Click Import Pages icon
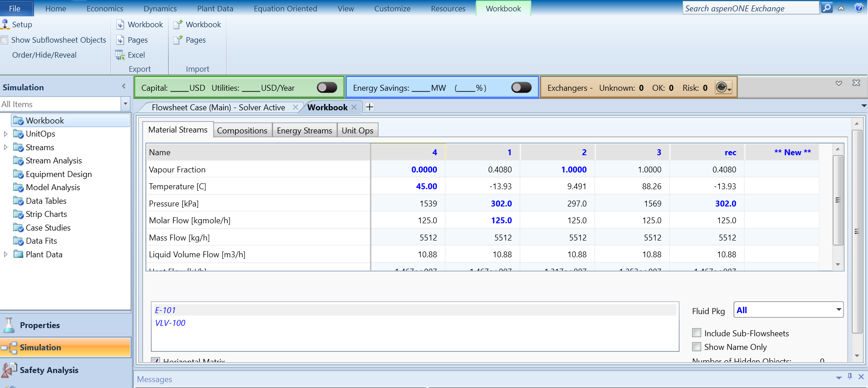 point(178,40)
